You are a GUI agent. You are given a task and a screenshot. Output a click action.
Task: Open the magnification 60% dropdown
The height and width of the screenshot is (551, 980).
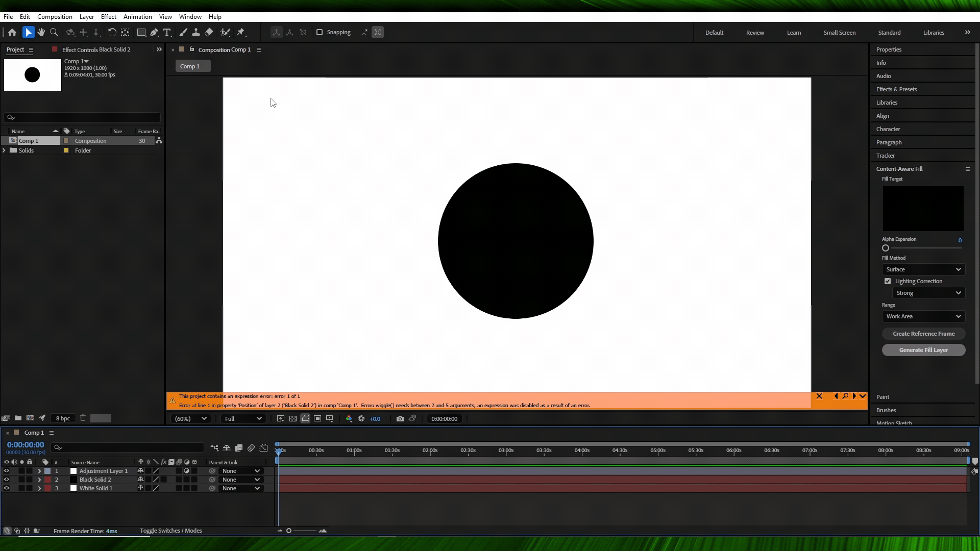(190, 419)
